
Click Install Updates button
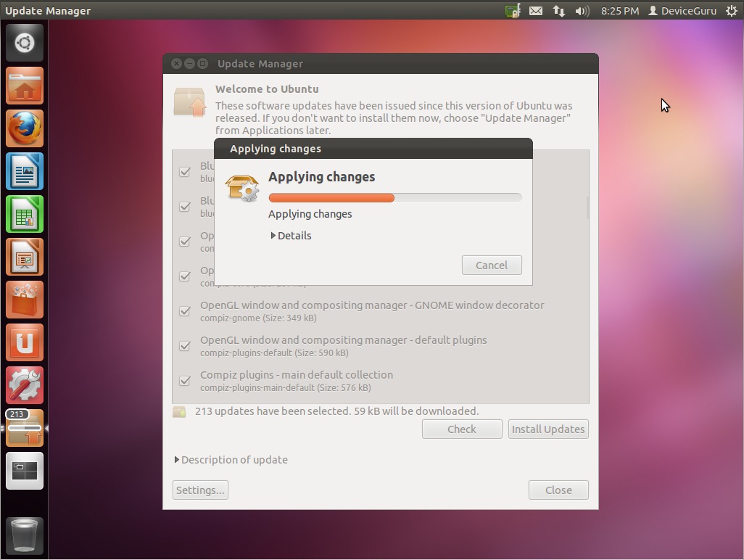[x=548, y=429]
